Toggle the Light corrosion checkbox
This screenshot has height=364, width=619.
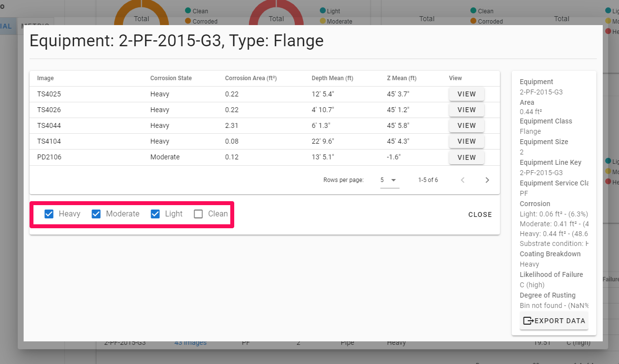pos(155,214)
